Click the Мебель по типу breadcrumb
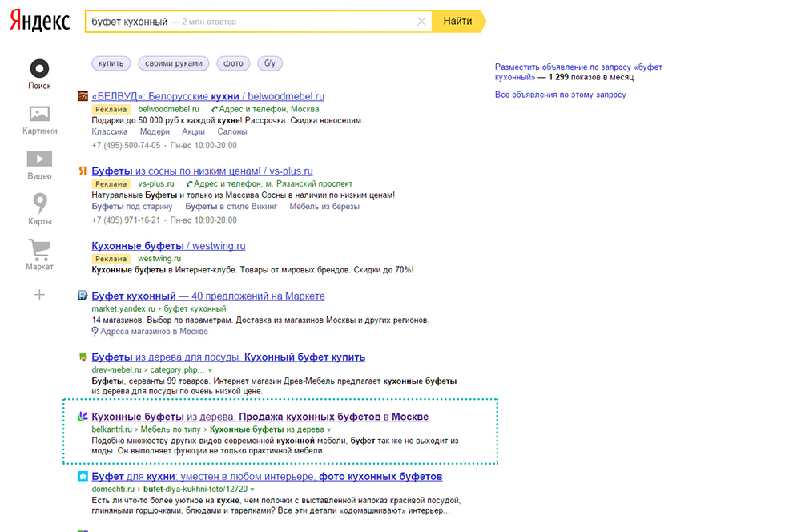The height and width of the screenshot is (532, 801). point(171,429)
